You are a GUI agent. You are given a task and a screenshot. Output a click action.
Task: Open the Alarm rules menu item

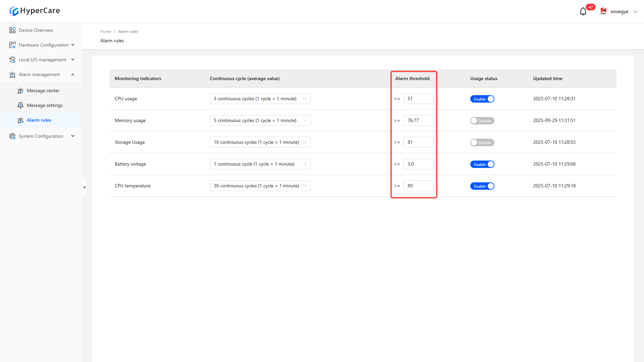(x=39, y=120)
